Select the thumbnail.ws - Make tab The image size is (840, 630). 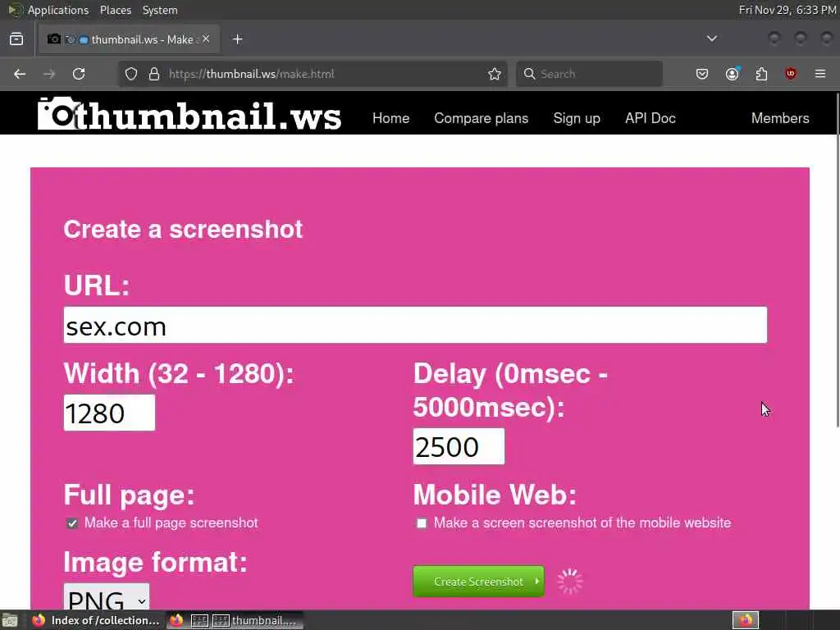click(129, 39)
